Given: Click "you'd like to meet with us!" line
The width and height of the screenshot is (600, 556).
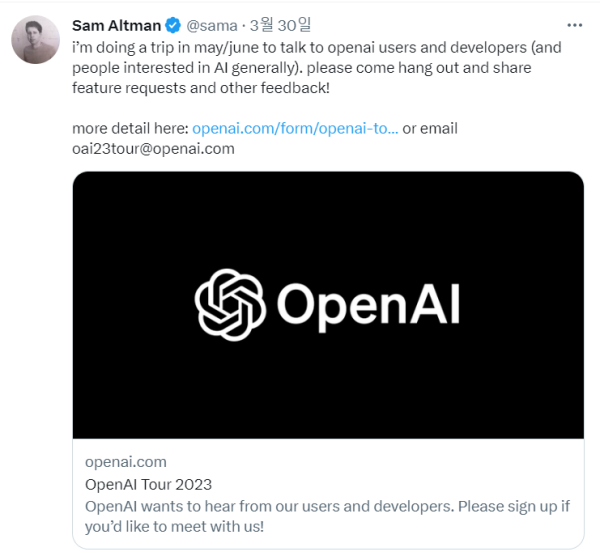Looking at the screenshot, I should coord(174,527).
